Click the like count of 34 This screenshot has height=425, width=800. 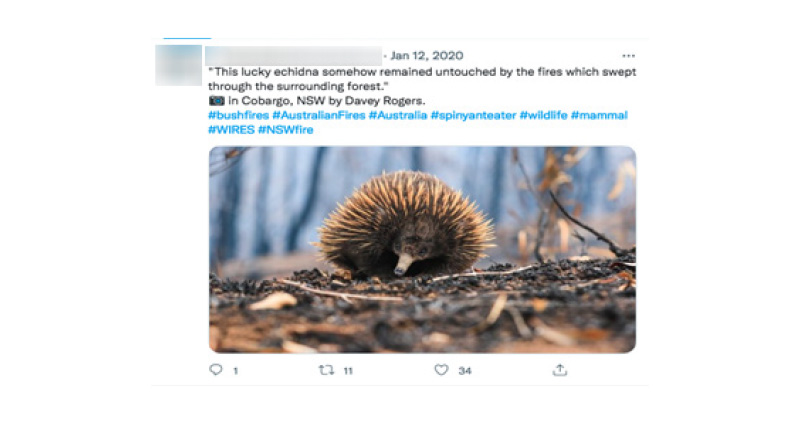[x=465, y=370]
